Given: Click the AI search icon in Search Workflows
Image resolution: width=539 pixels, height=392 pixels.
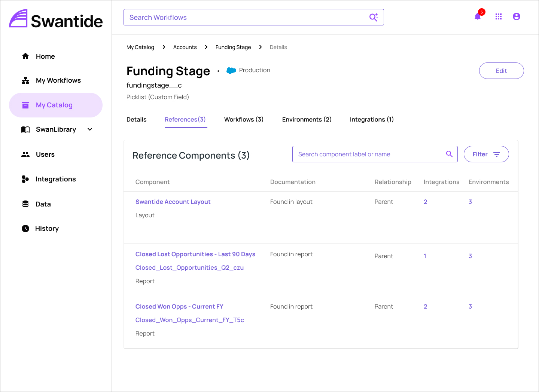Looking at the screenshot, I should click(x=374, y=17).
